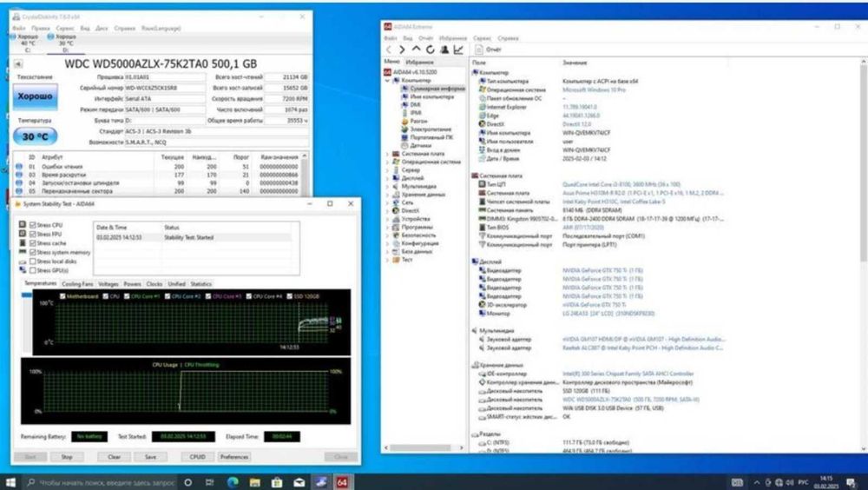Expand the Тест tree node

coord(387,260)
